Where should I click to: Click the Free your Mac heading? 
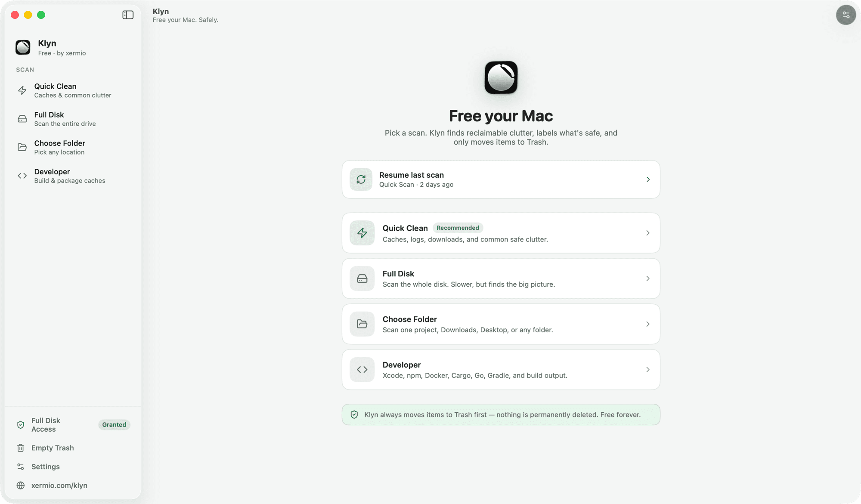coord(501,116)
